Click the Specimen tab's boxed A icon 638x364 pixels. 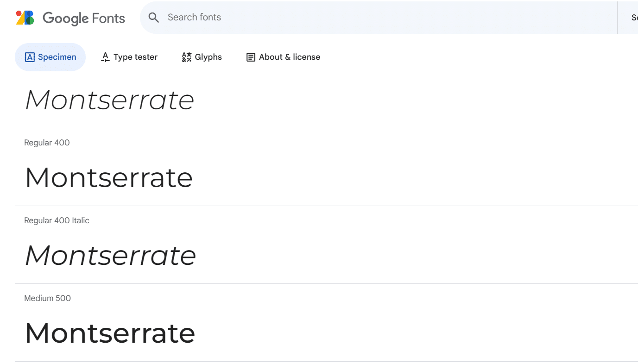(x=30, y=57)
